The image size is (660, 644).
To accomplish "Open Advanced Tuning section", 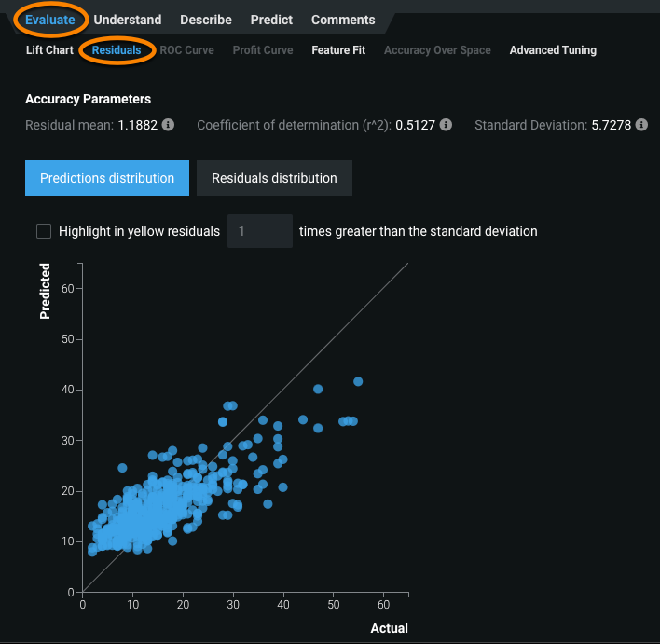I will [x=553, y=50].
